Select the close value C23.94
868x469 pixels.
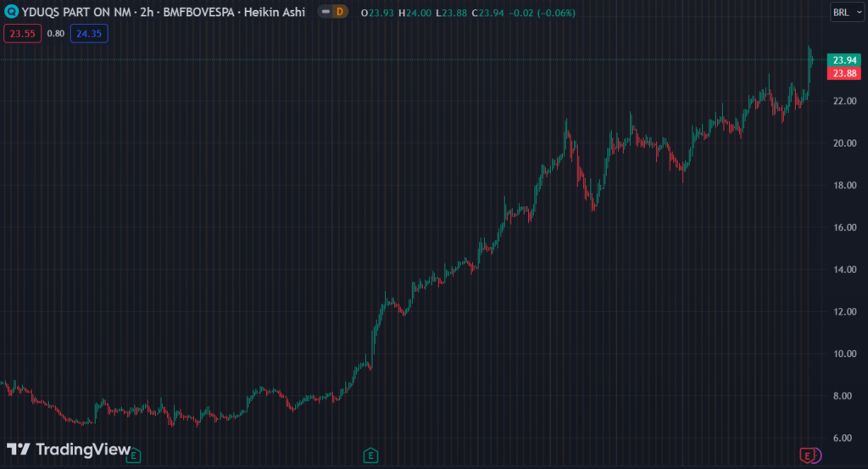[x=487, y=13]
